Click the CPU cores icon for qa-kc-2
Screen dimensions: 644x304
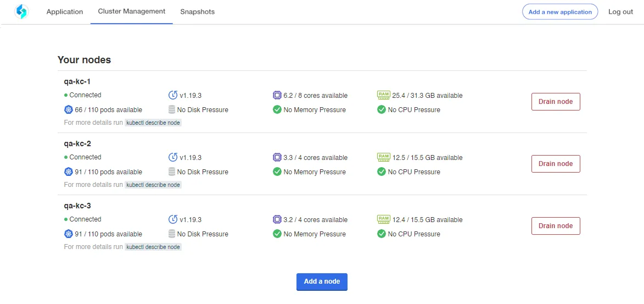(x=277, y=157)
